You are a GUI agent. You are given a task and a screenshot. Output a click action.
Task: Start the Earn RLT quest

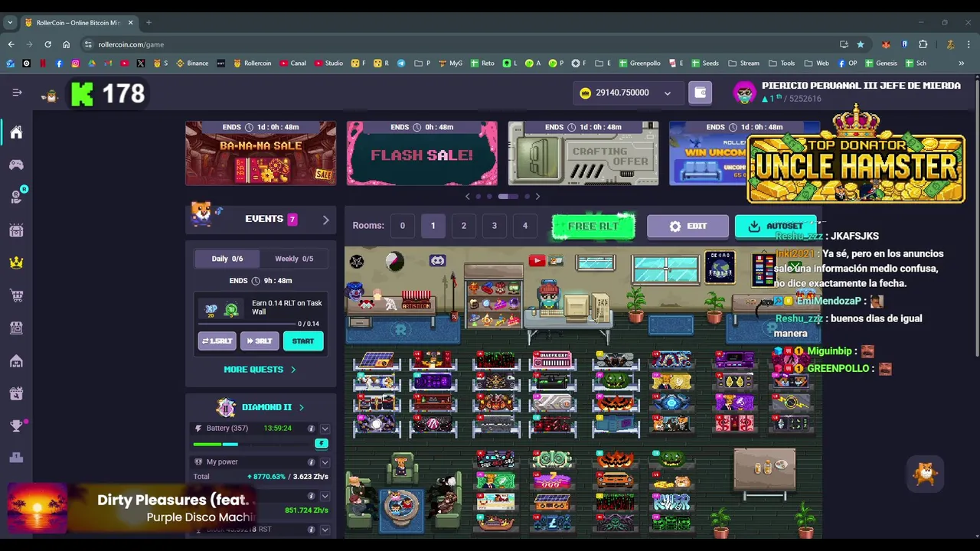[x=303, y=341]
